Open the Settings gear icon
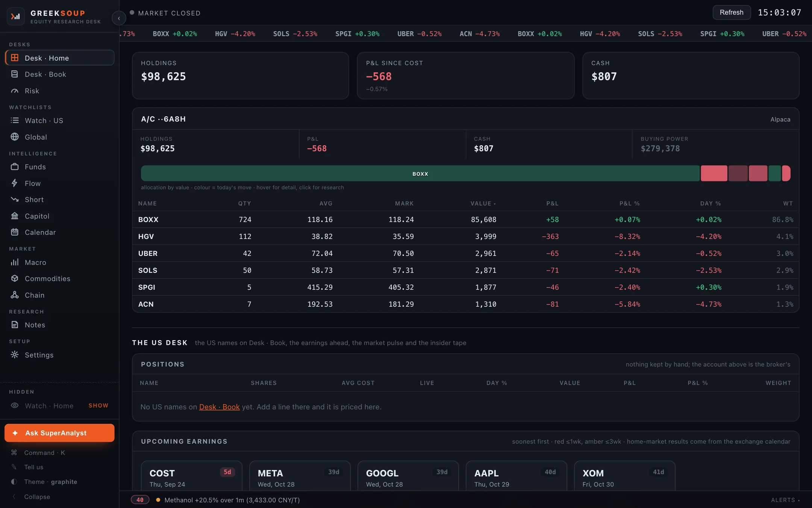Screen dimensions: 812x508 point(15,355)
